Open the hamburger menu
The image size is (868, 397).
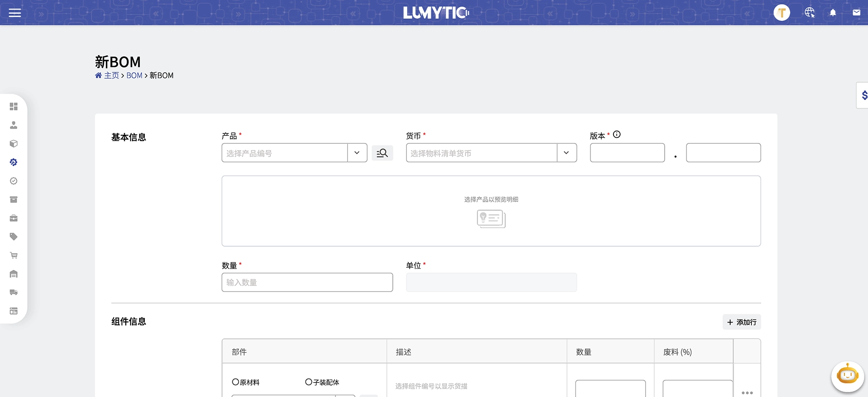[x=15, y=13]
